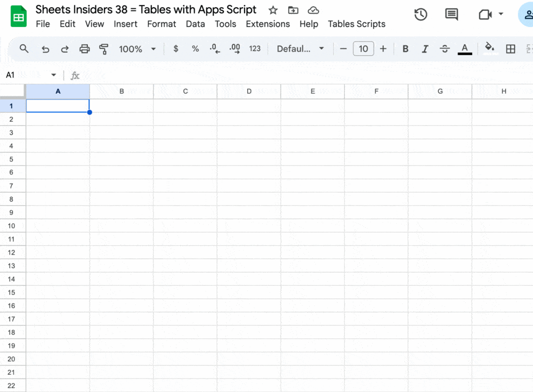The image size is (533, 392).
Task: Toggle strikethrough formatting
Action: [x=445, y=49]
